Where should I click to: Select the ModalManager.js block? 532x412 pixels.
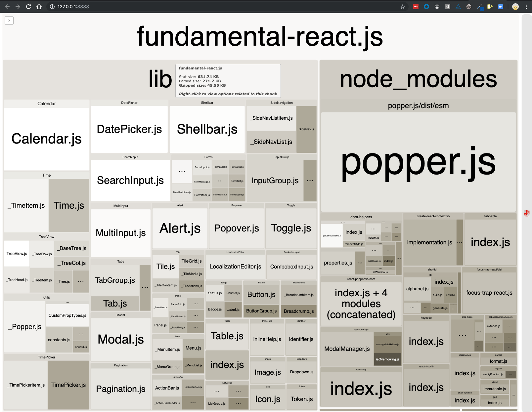[x=347, y=349]
